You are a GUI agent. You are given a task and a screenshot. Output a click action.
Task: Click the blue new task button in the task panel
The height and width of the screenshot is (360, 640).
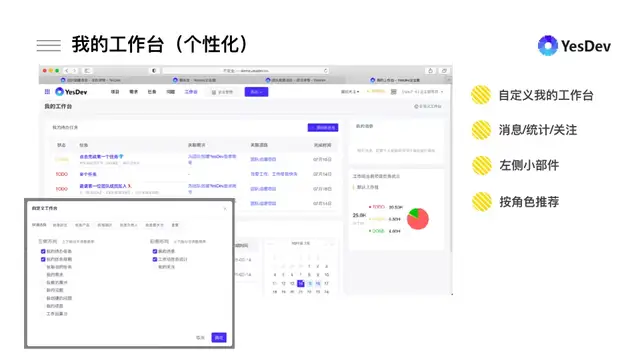[x=323, y=128]
